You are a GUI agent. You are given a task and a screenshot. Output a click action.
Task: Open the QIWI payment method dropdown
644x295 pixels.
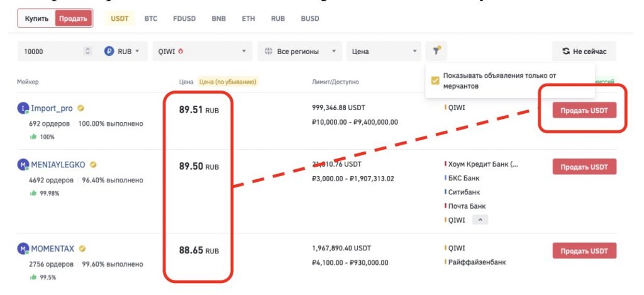click(203, 52)
